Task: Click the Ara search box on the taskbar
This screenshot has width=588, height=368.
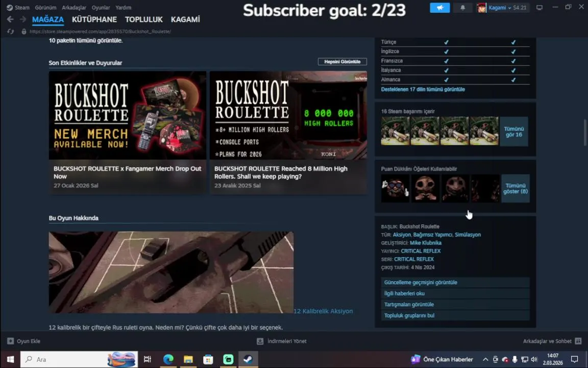Action: pyautogui.click(x=79, y=359)
